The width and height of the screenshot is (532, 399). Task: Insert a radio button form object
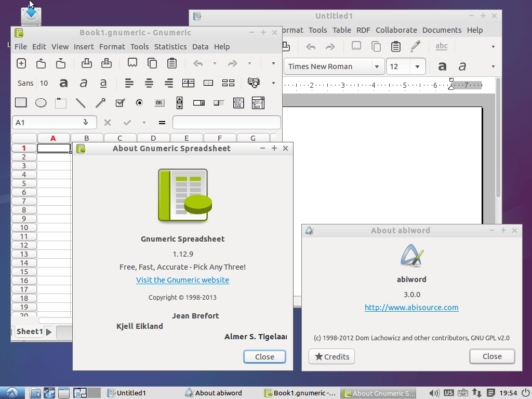139,103
